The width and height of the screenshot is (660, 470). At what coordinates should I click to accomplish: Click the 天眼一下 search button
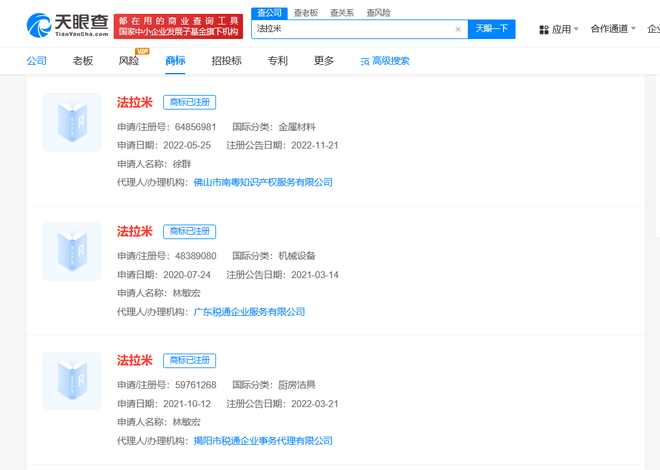tap(491, 29)
